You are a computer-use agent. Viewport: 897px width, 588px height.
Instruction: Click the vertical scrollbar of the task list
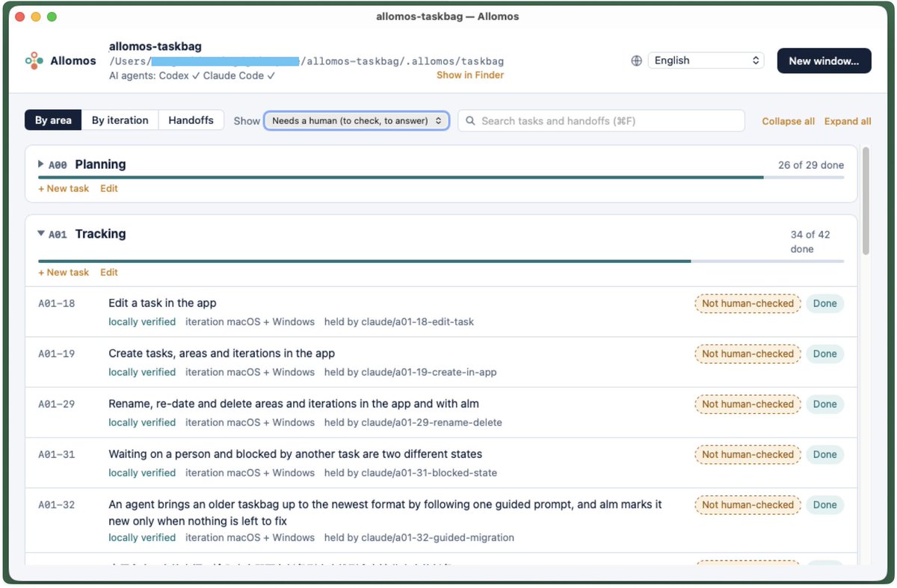(x=866, y=201)
